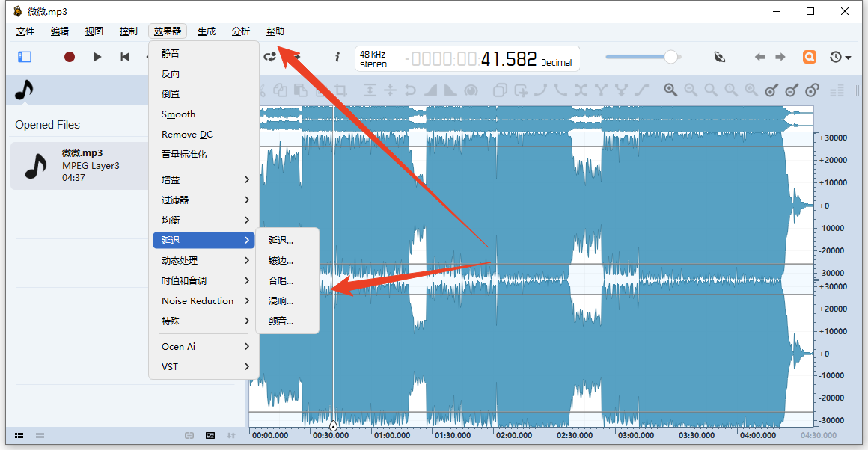The image size is (868, 450).
Task: Click the 41.582 time display
Action: pyautogui.click(x=508, y=59)
